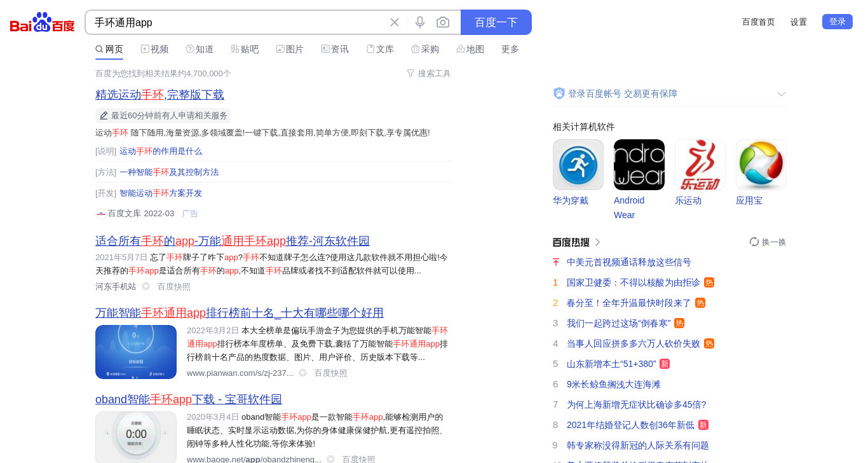Switch to the 视频 tab
This screenshot has height=463, width=868.
tap(154, 49)
